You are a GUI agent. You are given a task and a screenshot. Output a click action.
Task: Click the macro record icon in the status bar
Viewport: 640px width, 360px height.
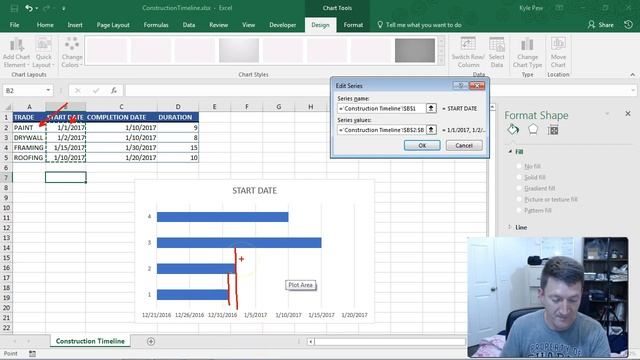pos(32,353)
